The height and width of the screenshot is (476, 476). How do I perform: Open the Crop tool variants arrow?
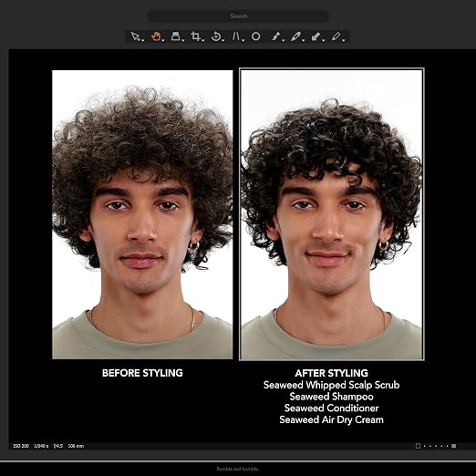[x=202, y=40]
